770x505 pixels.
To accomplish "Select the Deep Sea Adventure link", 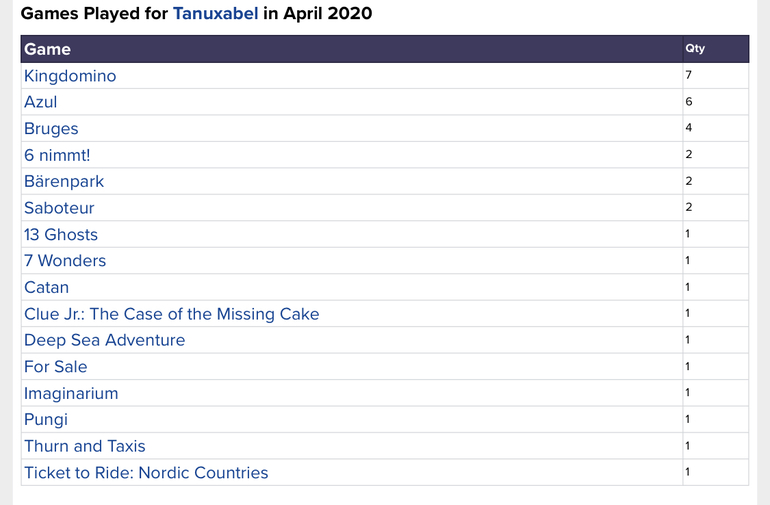I will (105, 340).
